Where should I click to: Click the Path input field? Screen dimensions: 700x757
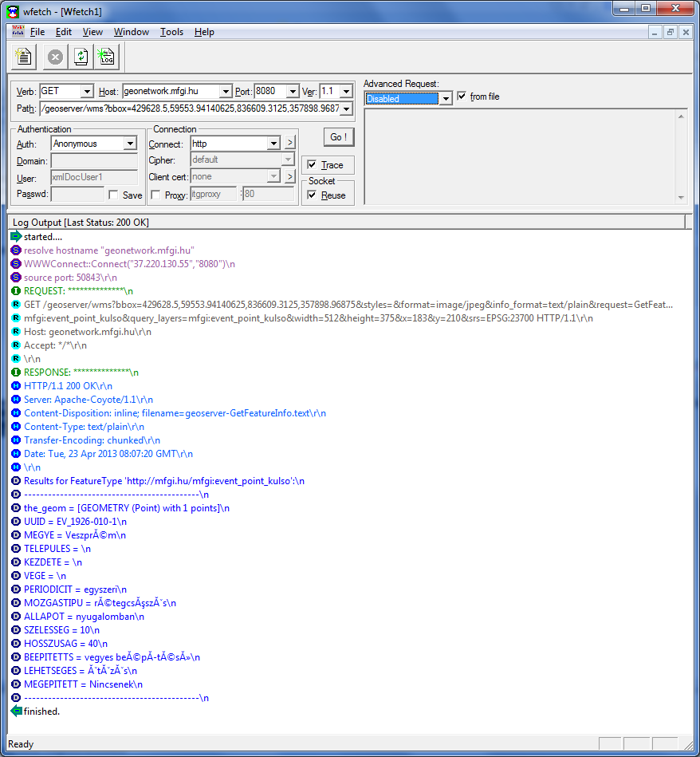(x=190, y=108)
